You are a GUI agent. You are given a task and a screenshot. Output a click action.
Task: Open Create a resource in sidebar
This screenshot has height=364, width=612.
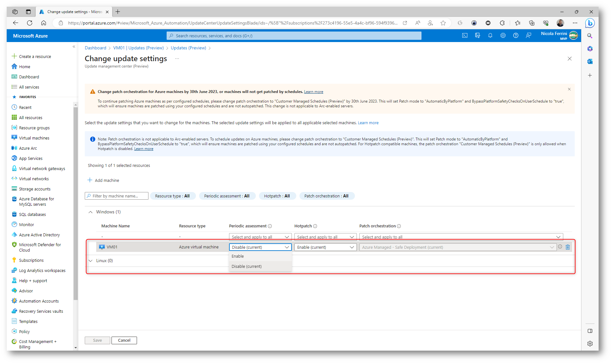pos(35,56)
